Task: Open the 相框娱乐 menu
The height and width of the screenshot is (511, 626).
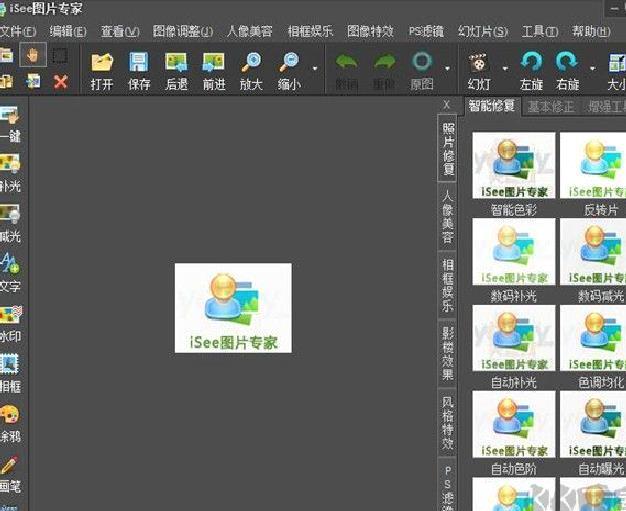Action: (x=310, y=31)
